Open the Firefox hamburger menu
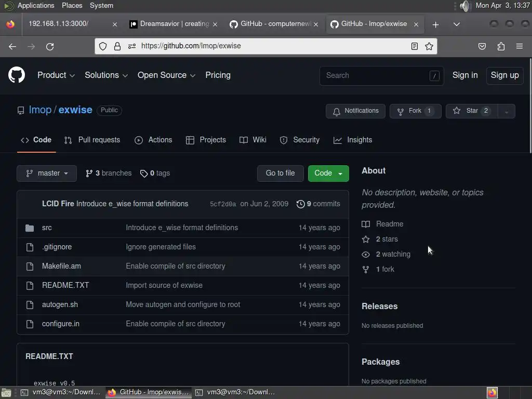The image size is (532, 399). coord(520,46)
